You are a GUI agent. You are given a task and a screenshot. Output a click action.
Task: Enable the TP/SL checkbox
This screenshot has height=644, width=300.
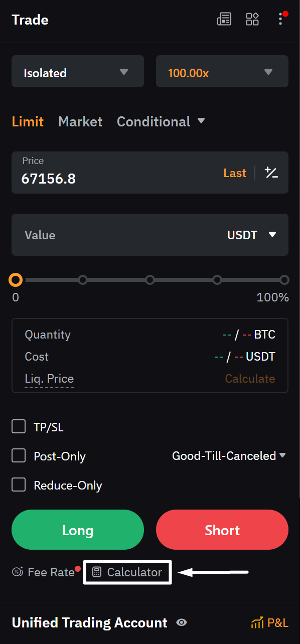tap(19, 426)
